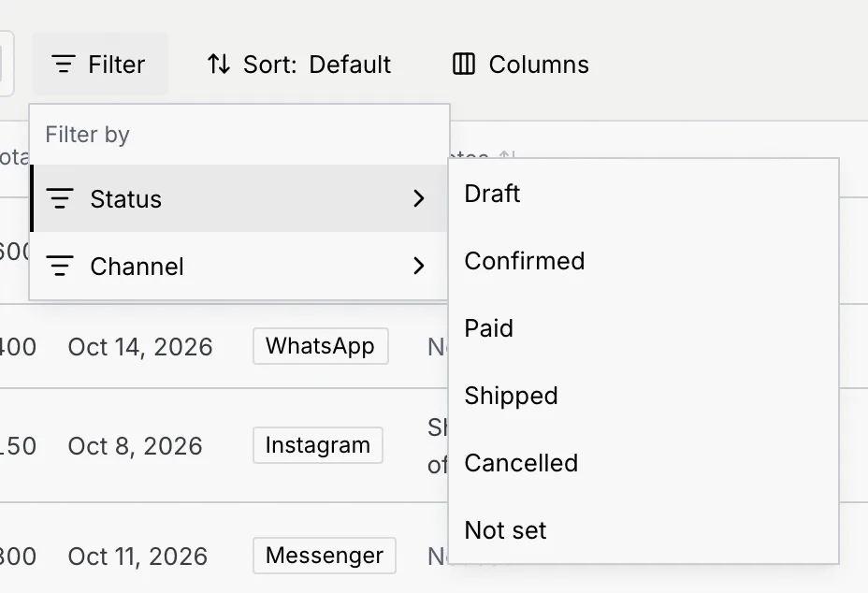The height and width of the screenshot is (593, 868).
Task: Select Status in Filter by menu
Action: tap(239, 199)
